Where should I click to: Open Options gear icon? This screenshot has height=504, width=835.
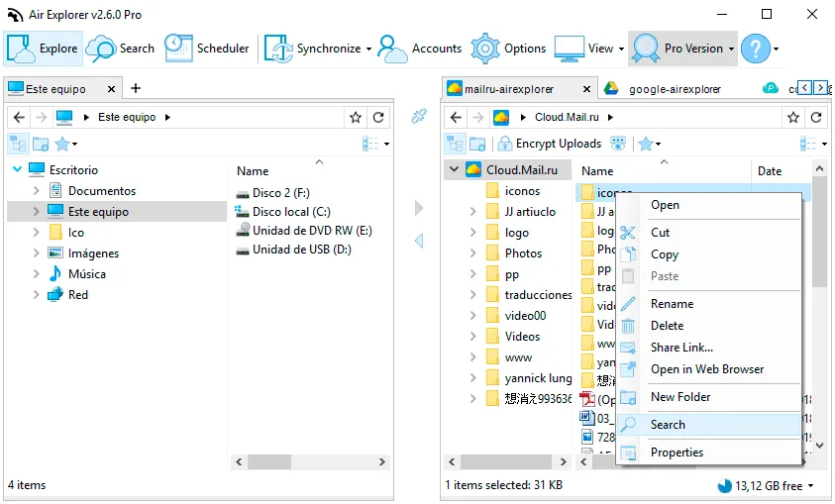click(x=485, y=49)
